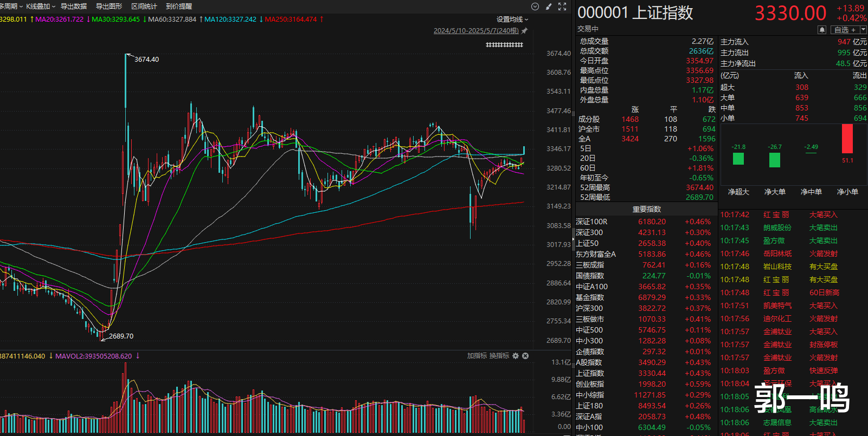Open 朗威股份 in the alerts feed
The image size is (868, 436).
coord(777,227)
